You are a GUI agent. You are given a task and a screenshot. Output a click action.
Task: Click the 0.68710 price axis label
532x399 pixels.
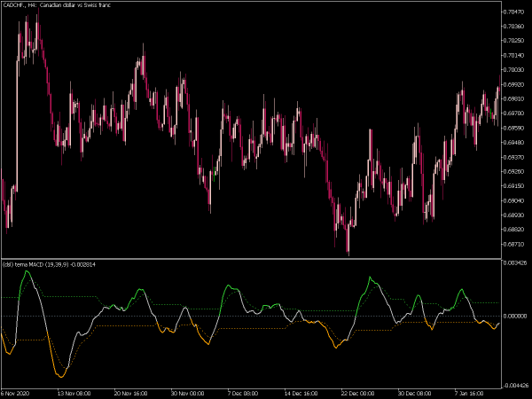(x=513, y=244)
